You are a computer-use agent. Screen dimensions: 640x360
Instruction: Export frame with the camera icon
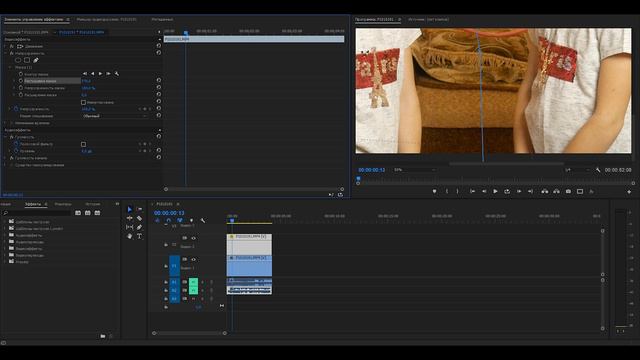568,191
